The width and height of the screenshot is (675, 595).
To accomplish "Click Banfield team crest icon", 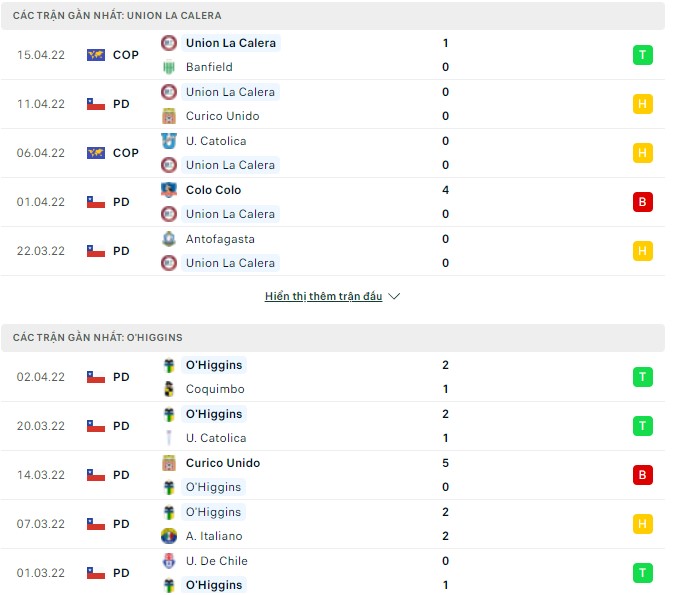I will (169, 67).
